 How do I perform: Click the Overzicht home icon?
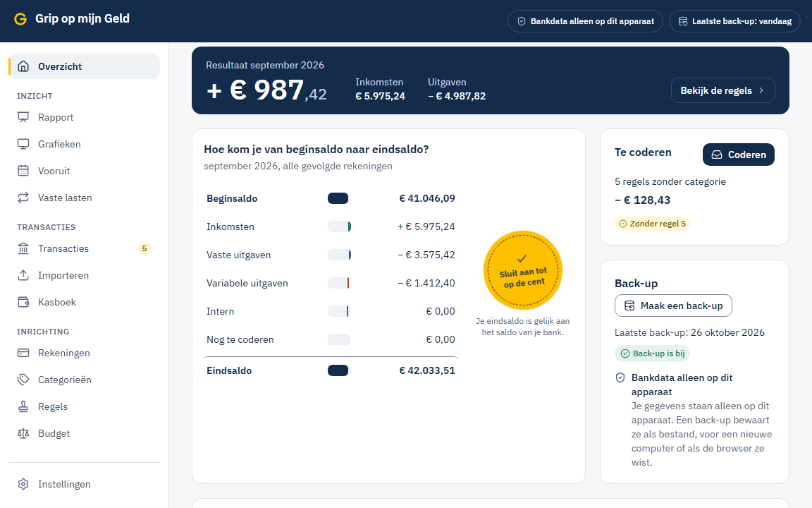tap(23, 66)
